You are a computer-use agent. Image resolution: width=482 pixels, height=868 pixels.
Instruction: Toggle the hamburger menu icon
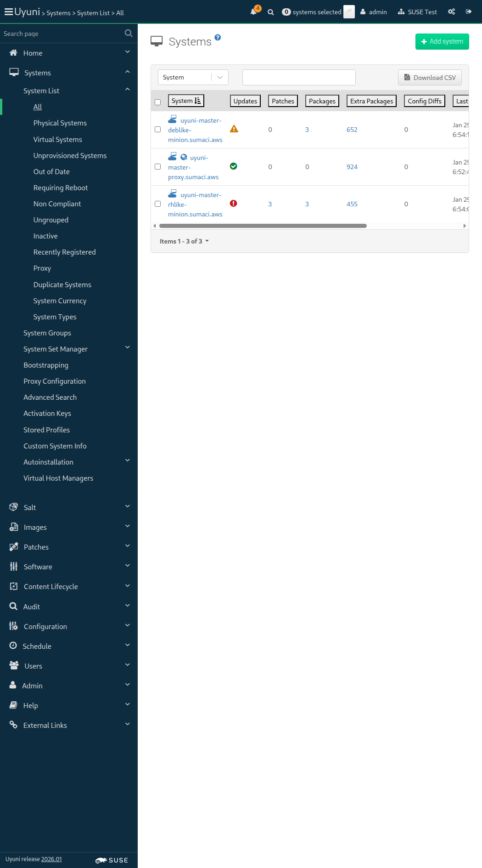point(8,12)
